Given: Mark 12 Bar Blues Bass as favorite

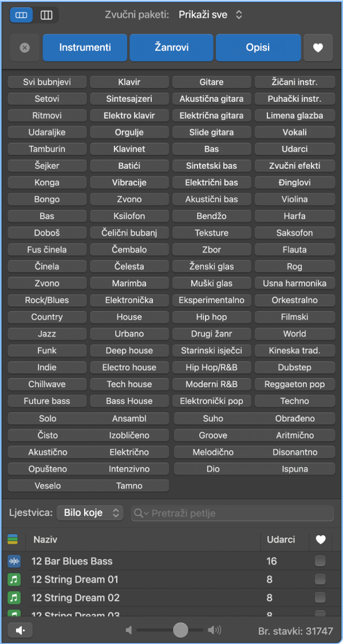Looking at the screenshot, I should (320, 561).
